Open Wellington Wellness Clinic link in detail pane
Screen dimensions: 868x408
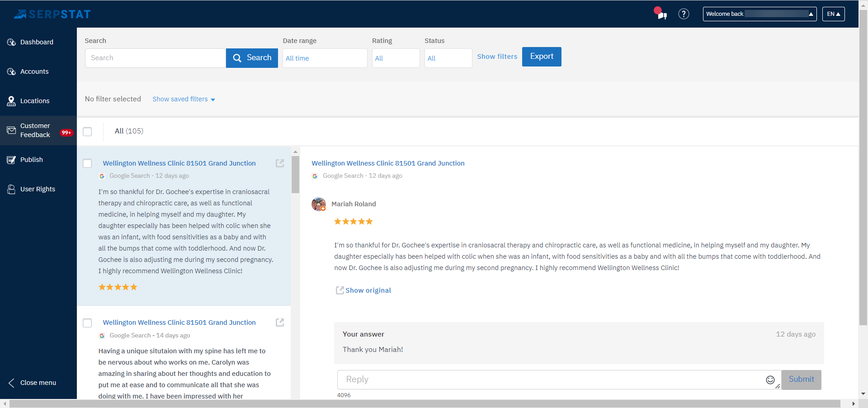[388, 163]
